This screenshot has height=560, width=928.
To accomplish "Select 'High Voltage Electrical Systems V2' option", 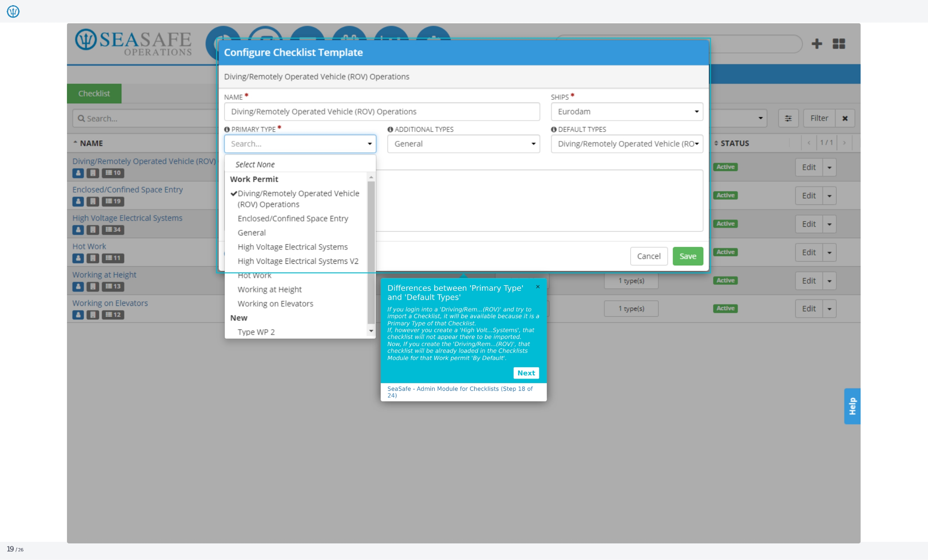I will 298,261.
